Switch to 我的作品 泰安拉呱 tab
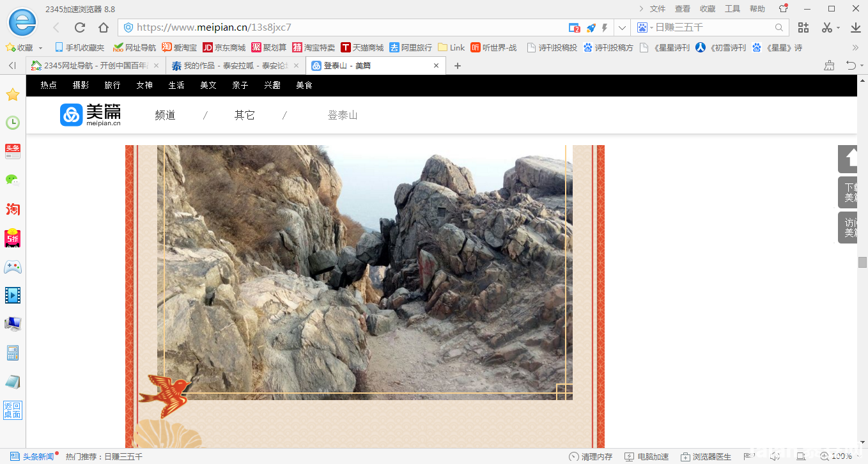 click(235, 66)
